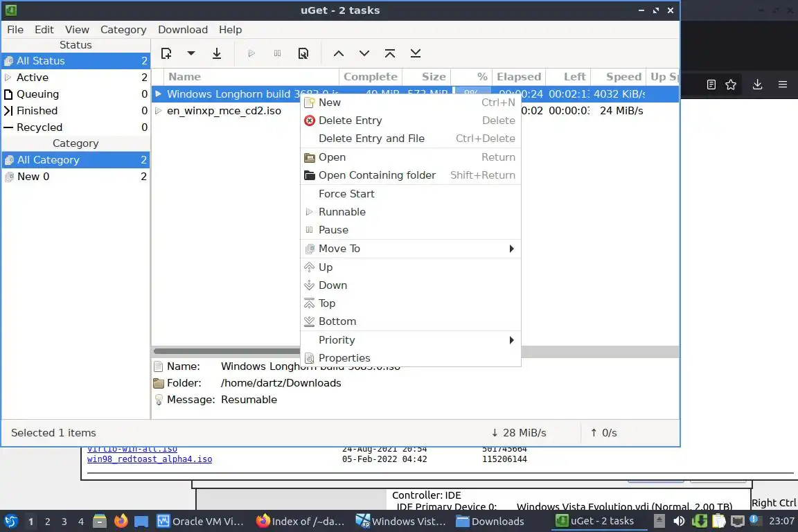This screenshot has width=798, height=532.
Task: Choose Delete Entry and File
Action: 411,139
